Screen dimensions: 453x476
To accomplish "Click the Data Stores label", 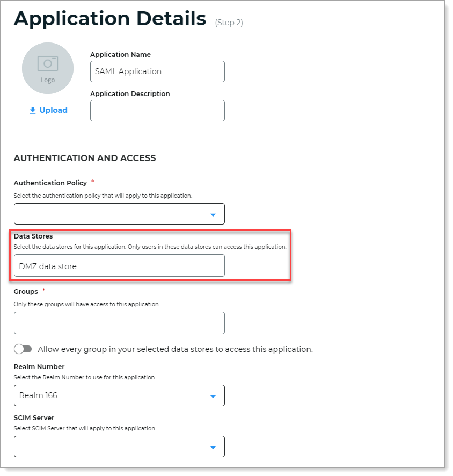I will click(33, 236).
